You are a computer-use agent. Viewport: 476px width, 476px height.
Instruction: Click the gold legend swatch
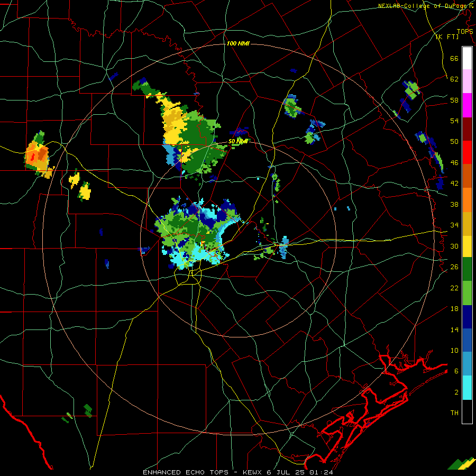click(467, 224)
